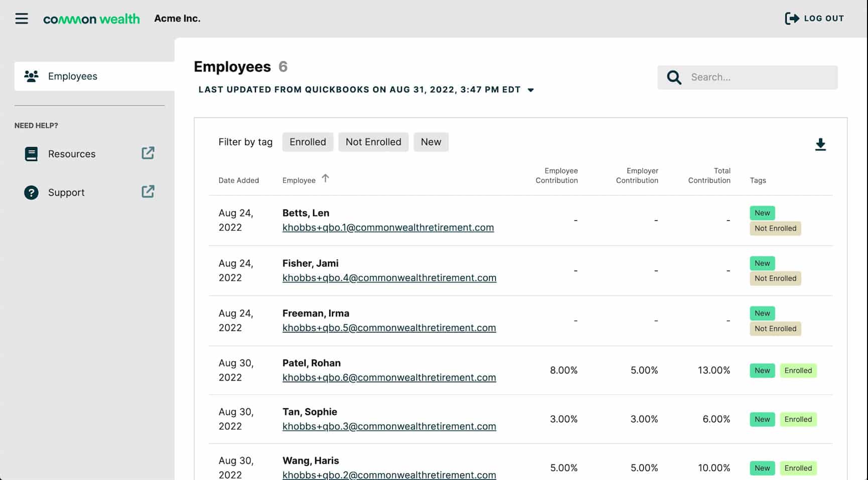The height and width of the screenshot is (480, 868).
Task: Click the Aug 30, 2022 date for Sophie Tan
Action: click(x=236, y=419)
